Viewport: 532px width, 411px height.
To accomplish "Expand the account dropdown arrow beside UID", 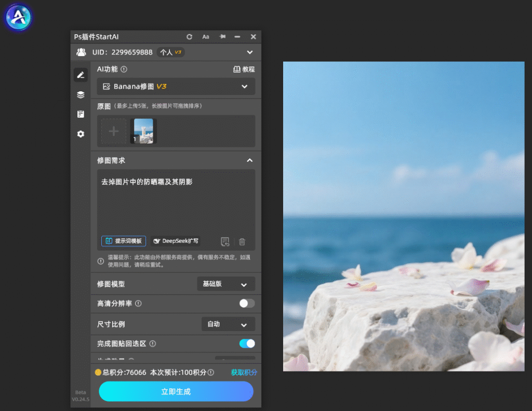I will [250, 52].
